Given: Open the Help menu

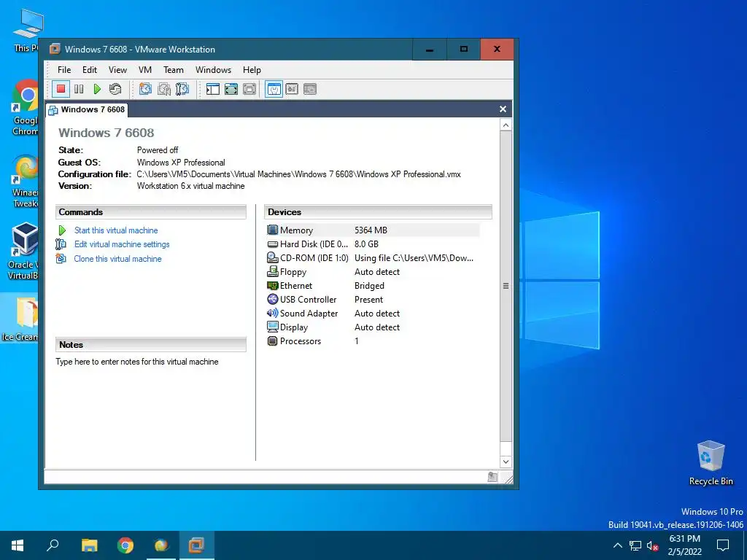Looking at the screenshot, I should pyautogui.click(x=252, y=70).
